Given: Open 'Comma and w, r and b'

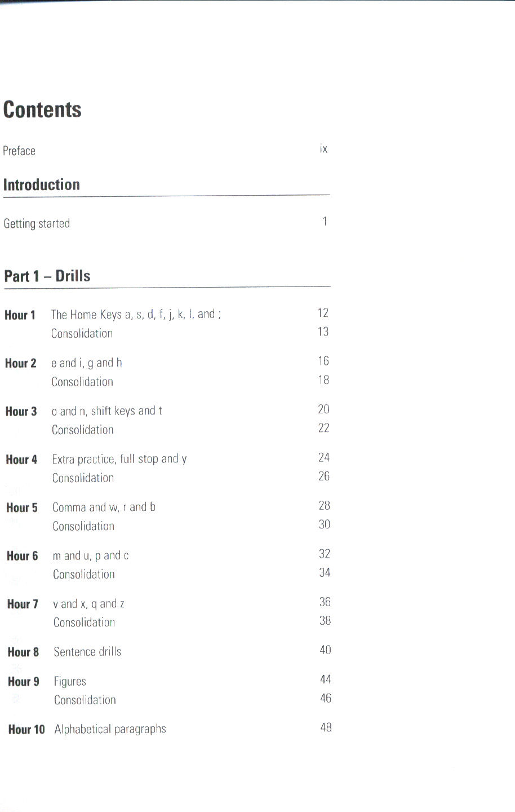Looking at the screenshot, I should (104, 507).
